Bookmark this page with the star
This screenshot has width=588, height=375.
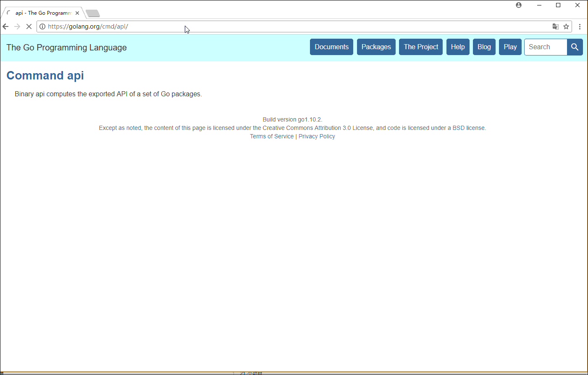[566, 26]
